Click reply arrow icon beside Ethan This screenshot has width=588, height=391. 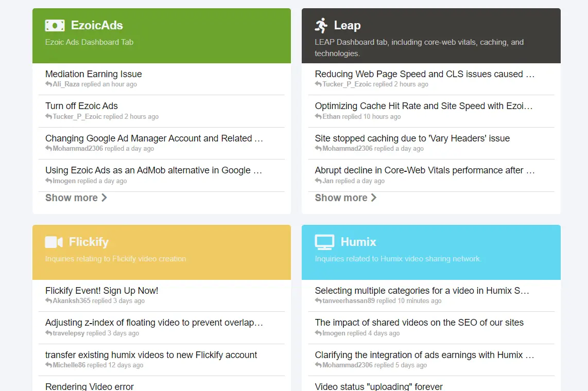[318, 116]
